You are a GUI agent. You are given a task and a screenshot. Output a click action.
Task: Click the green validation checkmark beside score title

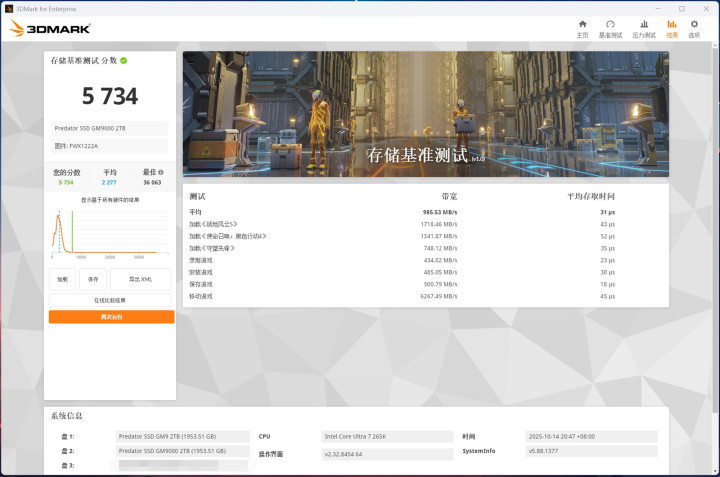[x=124, y=60]
